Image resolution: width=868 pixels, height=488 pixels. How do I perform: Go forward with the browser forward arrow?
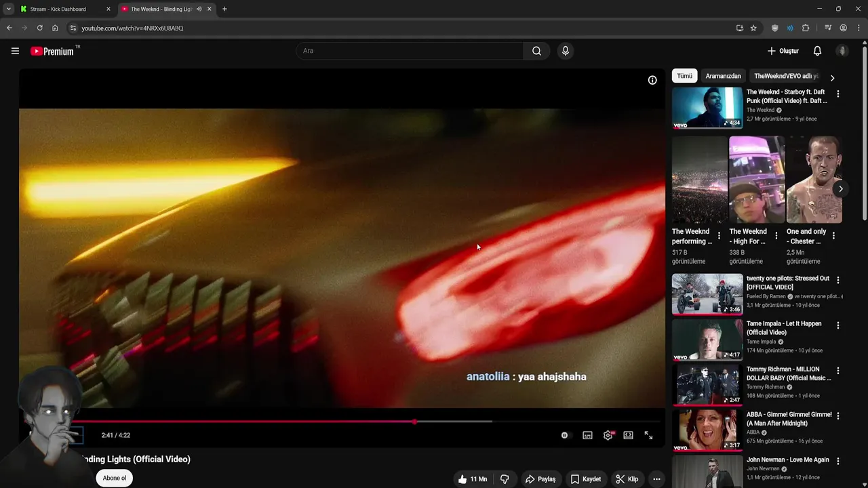pyautogui.click(x=24, y=28)
